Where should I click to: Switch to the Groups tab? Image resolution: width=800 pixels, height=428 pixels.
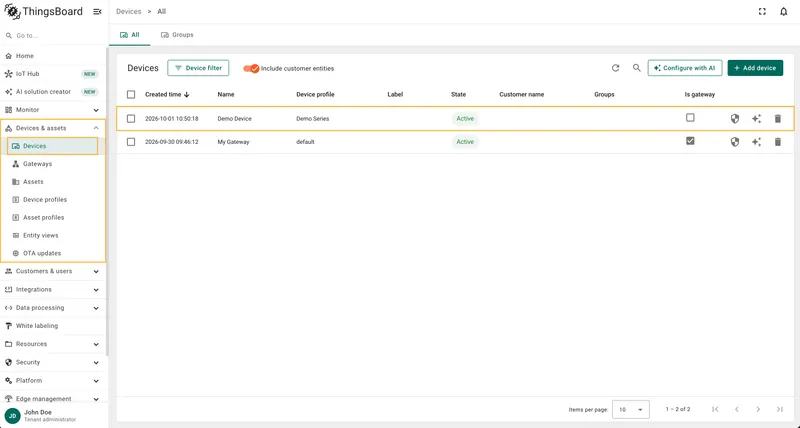pos(177,35)
